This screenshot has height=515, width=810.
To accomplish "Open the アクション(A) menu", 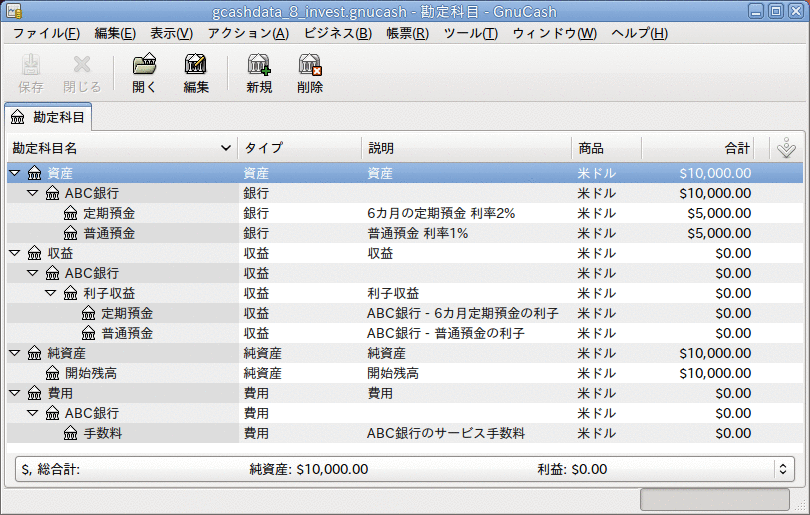I will 248,34.
